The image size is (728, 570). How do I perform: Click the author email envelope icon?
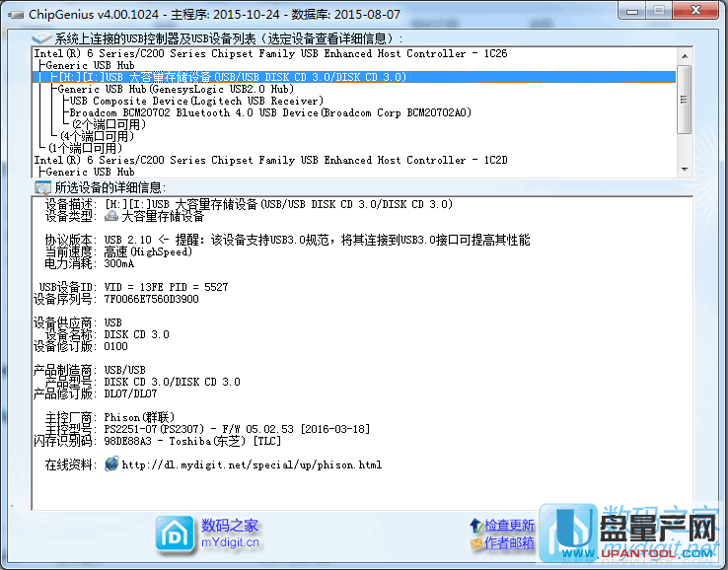click(476, 542)
